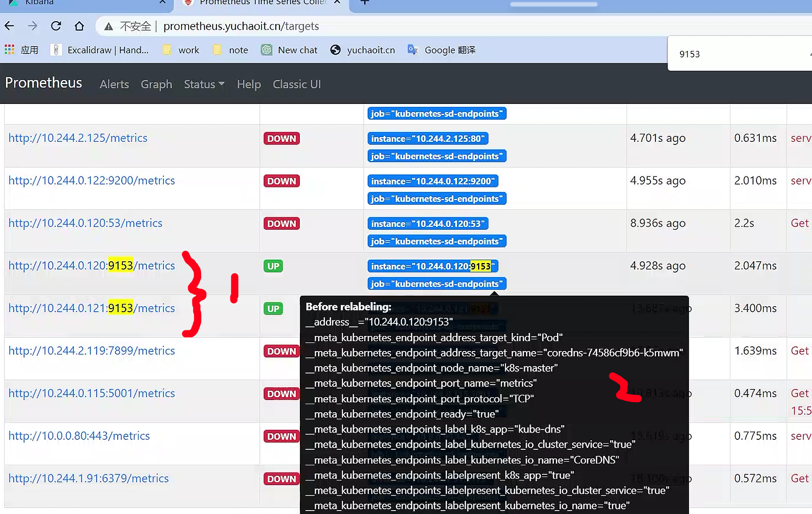This screenshot has height=514, width=812.
Task: Open the note bookmarks folder
Action: (230, 50)
